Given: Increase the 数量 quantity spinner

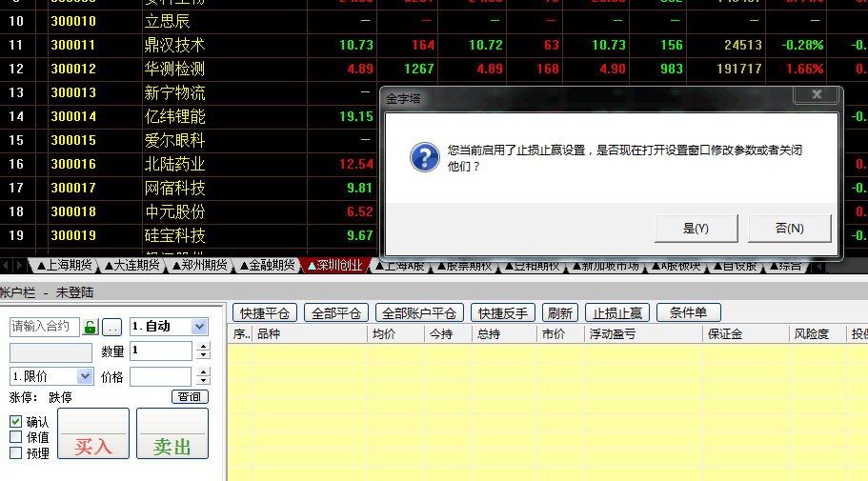Looking at the screenshot, I should point(204,347).
